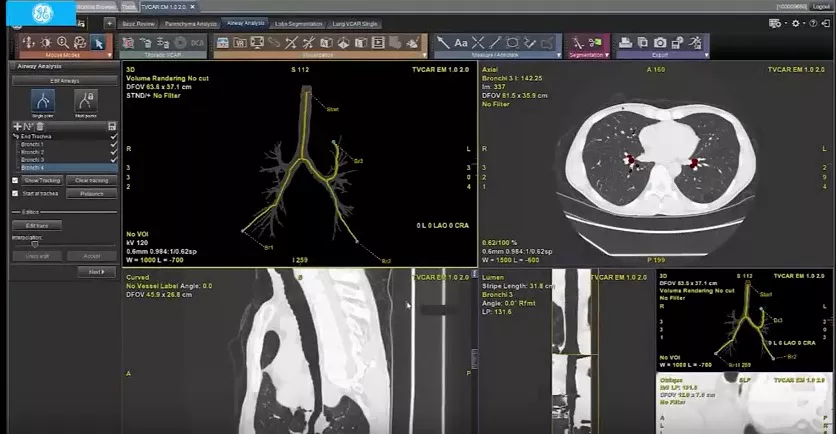The height and width of the screenshot is (434, 836).
Task: Click the Edit trace button
Action: point(37,226)
